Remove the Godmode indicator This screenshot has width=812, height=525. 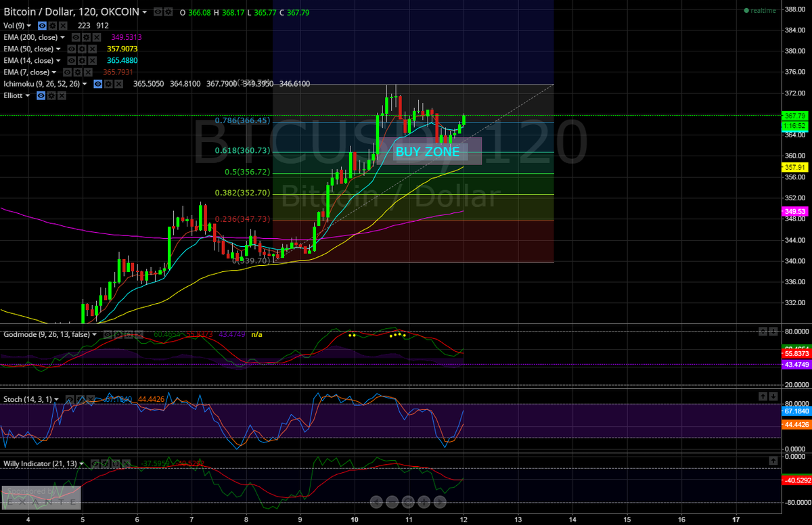pyautogui.click(x=139, y=334)
